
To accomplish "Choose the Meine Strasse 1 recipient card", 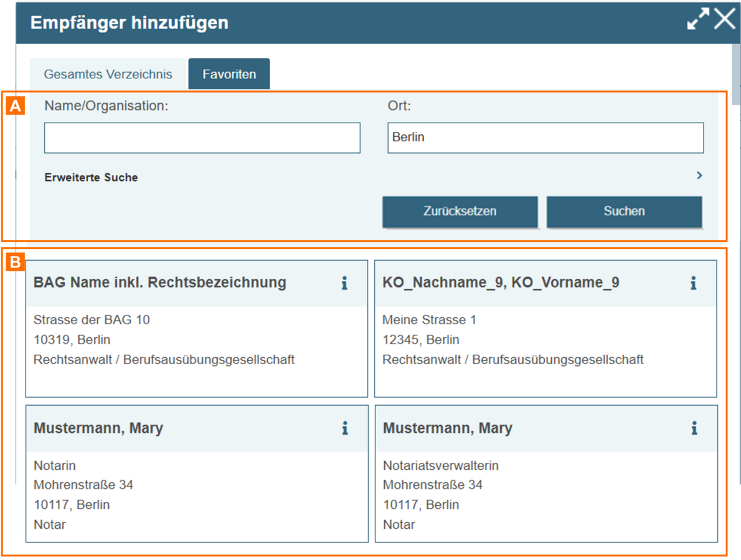I will [545, 348].
